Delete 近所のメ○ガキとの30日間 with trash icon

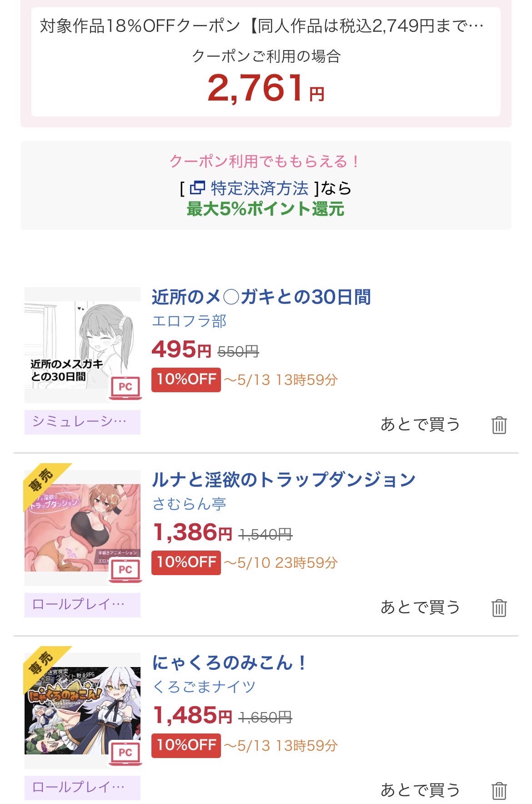pos(499,425)
